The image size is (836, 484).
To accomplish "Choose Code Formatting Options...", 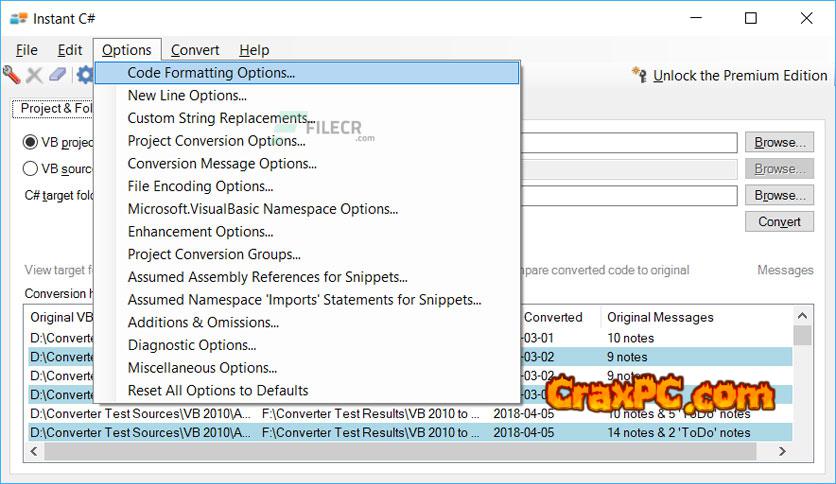I will pos(307,73).
